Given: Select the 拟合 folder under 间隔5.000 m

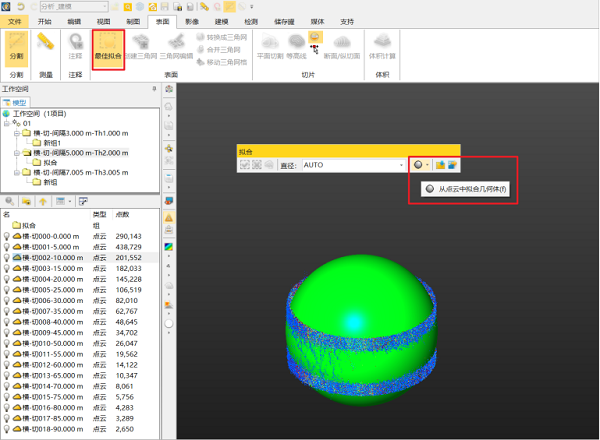Looking at the screenshot, I should (45, 163).
